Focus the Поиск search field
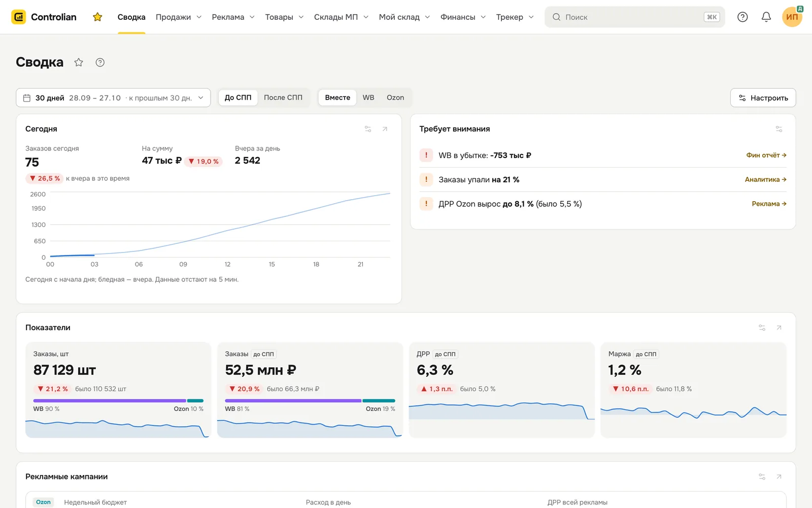The width and height of the screenshot is (812, 508). [635, 17]
